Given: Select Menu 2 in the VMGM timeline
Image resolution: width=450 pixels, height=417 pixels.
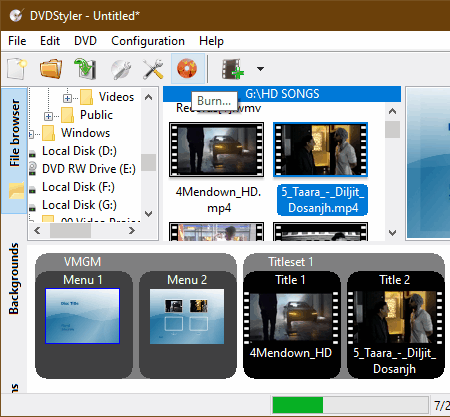Looking at the screenshot, I should [187, 315].
